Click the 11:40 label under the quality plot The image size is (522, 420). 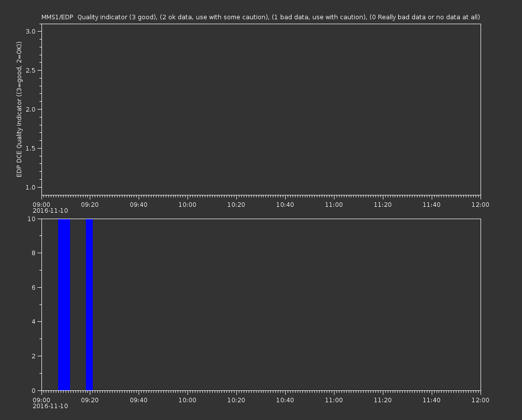coord(431,204)
